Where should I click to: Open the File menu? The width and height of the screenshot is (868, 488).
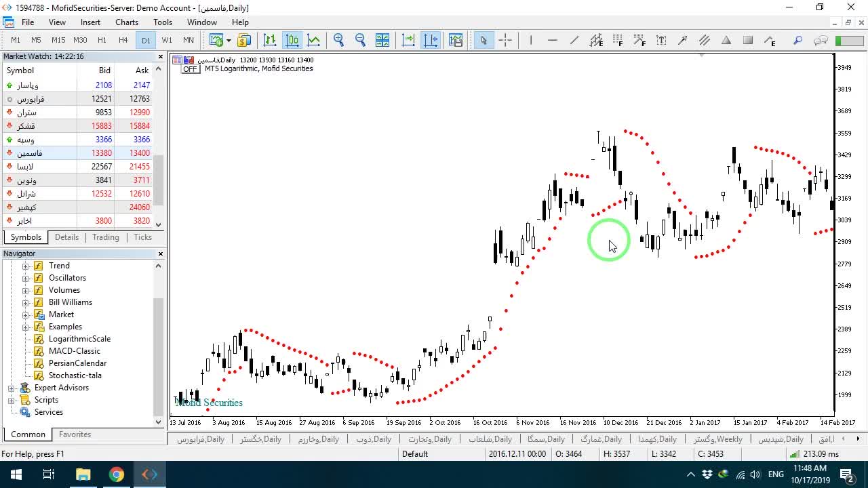pos(28,22)
